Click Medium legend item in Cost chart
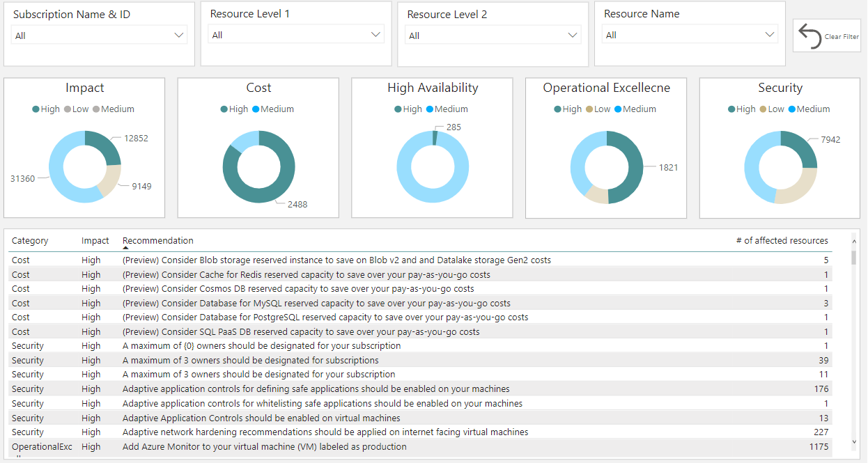Viewport: 868px width, 463px height. [272, 109]
